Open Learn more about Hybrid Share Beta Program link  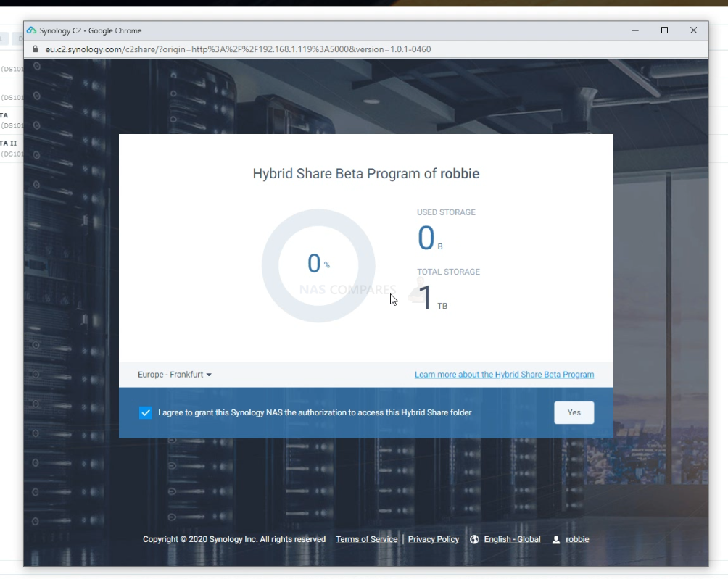(504, 375)
